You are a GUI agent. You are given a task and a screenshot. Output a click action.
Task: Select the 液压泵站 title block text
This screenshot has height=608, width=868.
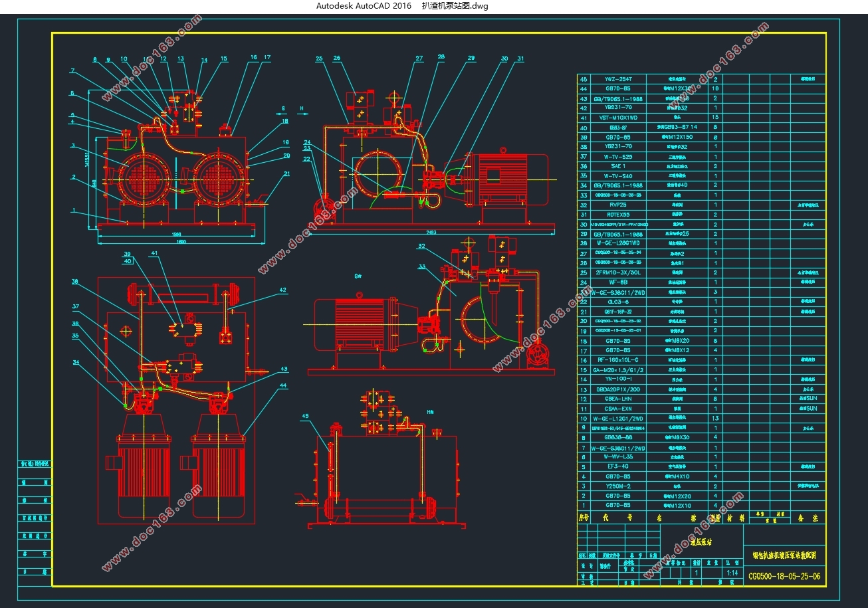[701, 542]
